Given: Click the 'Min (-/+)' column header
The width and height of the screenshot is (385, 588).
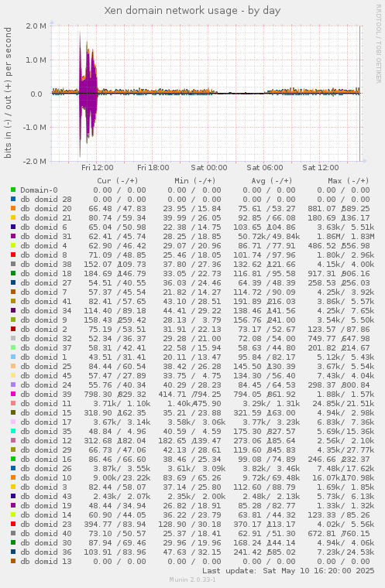Looking at the screenshot, I should coord(195,181).
